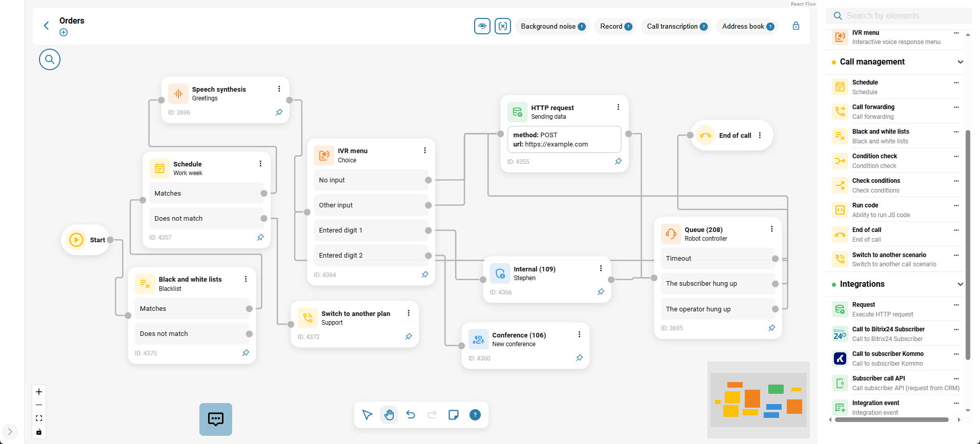Toggle the Background noise option
Screen dimensions: 980x444
pos(547,27)
